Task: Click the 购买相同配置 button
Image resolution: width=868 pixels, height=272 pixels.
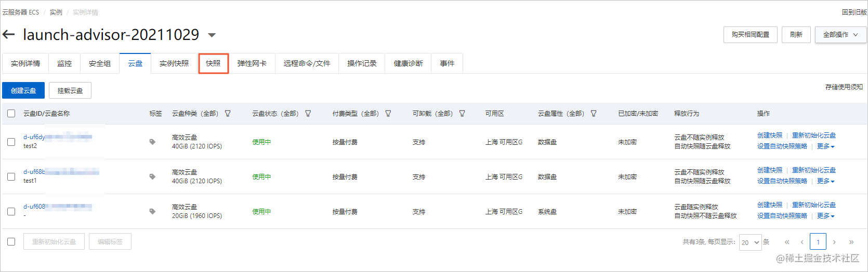Action: coord(751,35)
